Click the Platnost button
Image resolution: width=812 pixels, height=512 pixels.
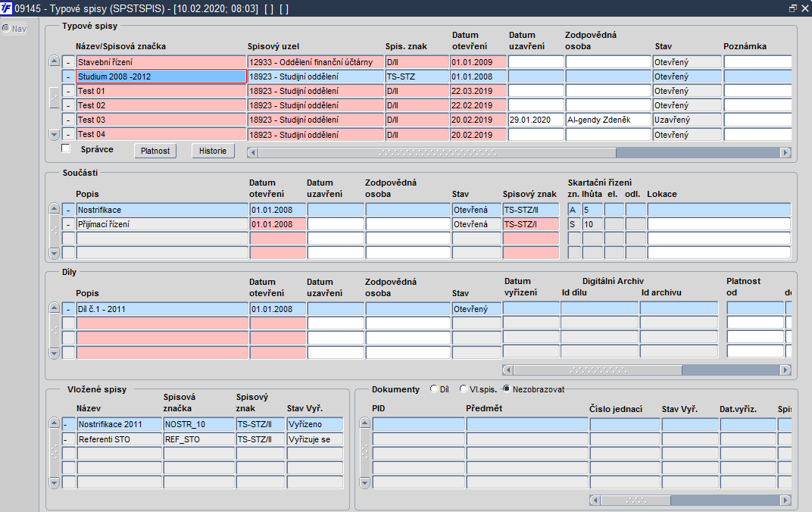point(155,151)
